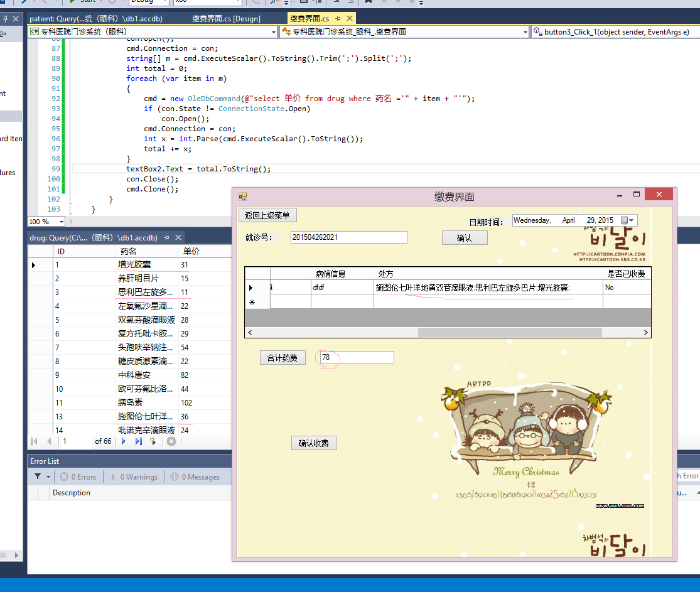Click the 处方 column header
The image size is (700, 592).
488,273
